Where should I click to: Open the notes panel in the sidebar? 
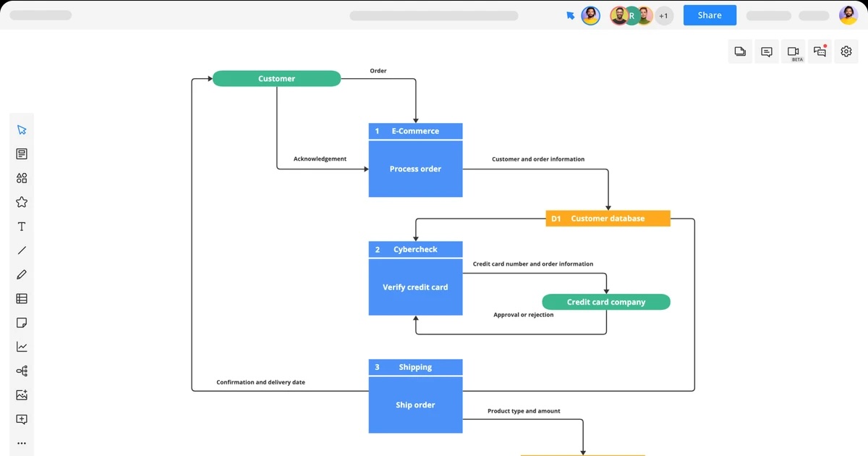pyautogui.click(x=22, y=153)
